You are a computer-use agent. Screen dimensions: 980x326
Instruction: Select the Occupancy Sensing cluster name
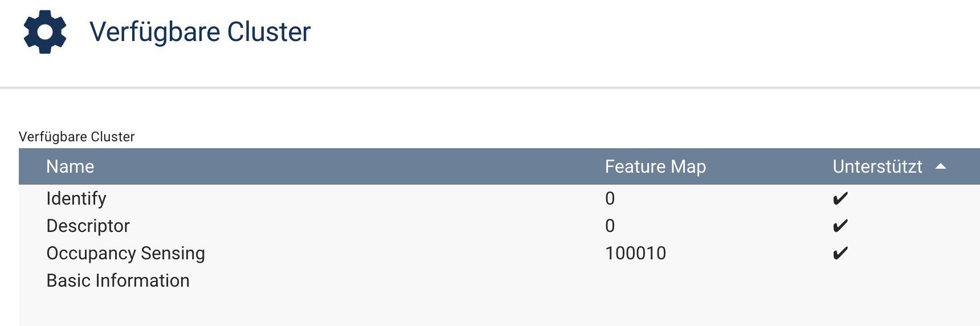(x=125, y=253)
